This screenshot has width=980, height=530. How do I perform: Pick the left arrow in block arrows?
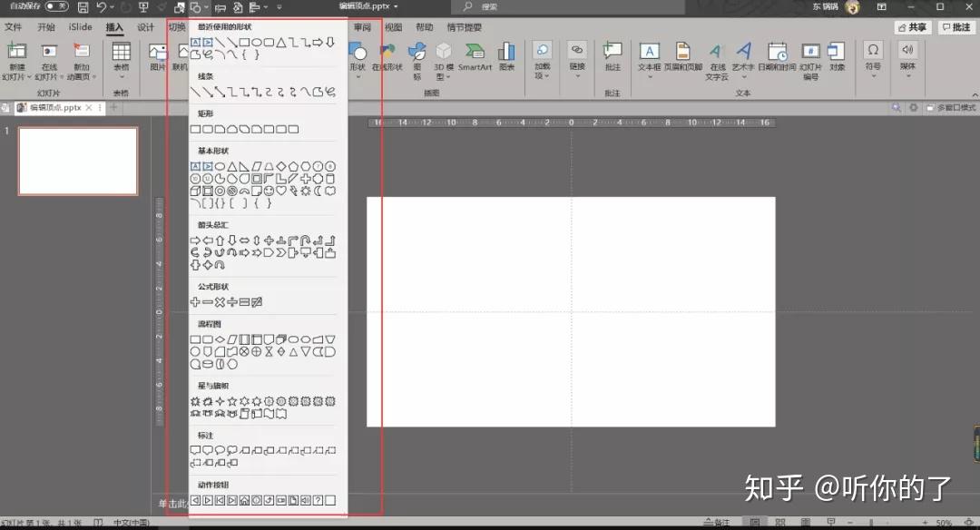(x=208, y=240)
